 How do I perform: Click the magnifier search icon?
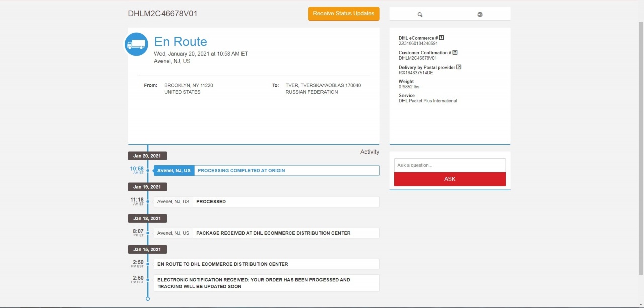click(x=420, y=14)
